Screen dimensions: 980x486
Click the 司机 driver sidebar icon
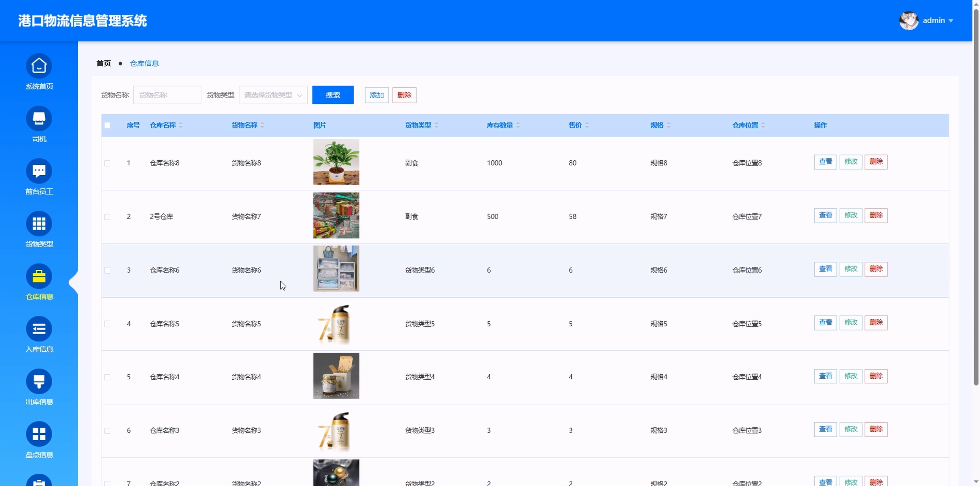tap(39, 118)
